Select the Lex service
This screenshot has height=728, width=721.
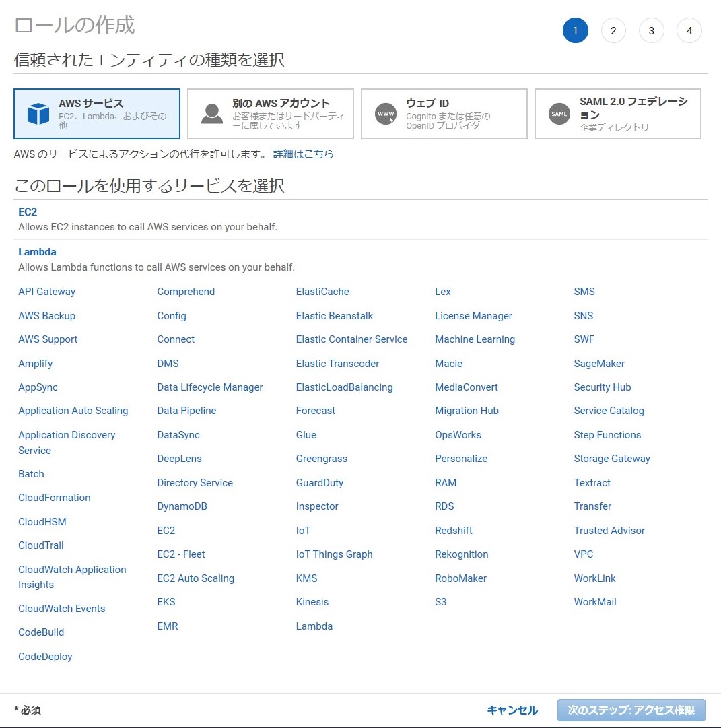(x=443, y=292)
